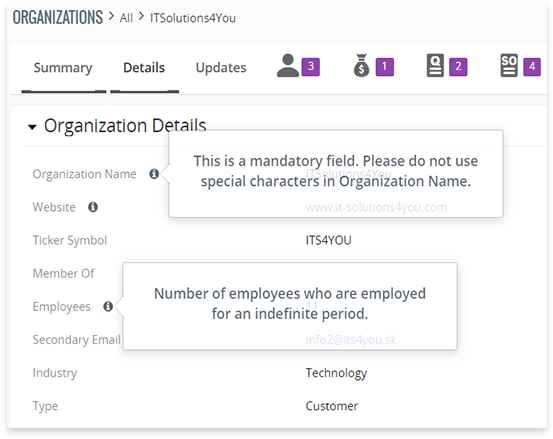
Task: Click the purple badge showing 1
Action: (385, 67)
